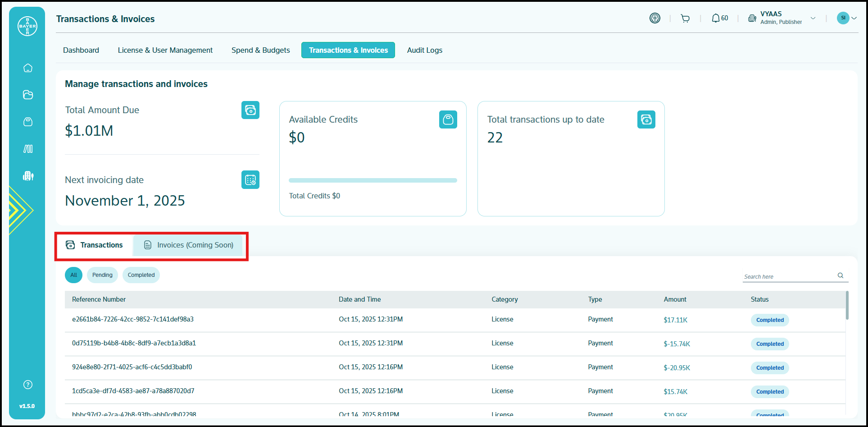Open the shopping cart icon
The width and height of the screenshot is (868, 427).
pyautogui.click(x=685, y=18)
